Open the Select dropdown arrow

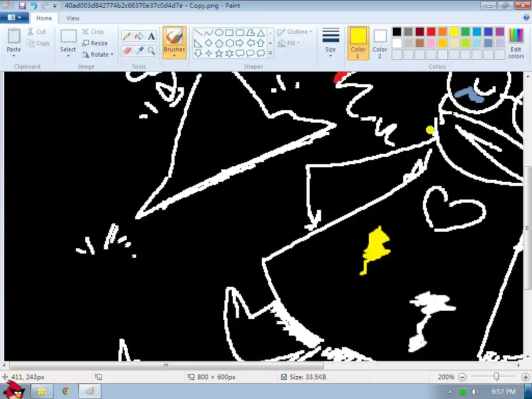tap(68, 56)
